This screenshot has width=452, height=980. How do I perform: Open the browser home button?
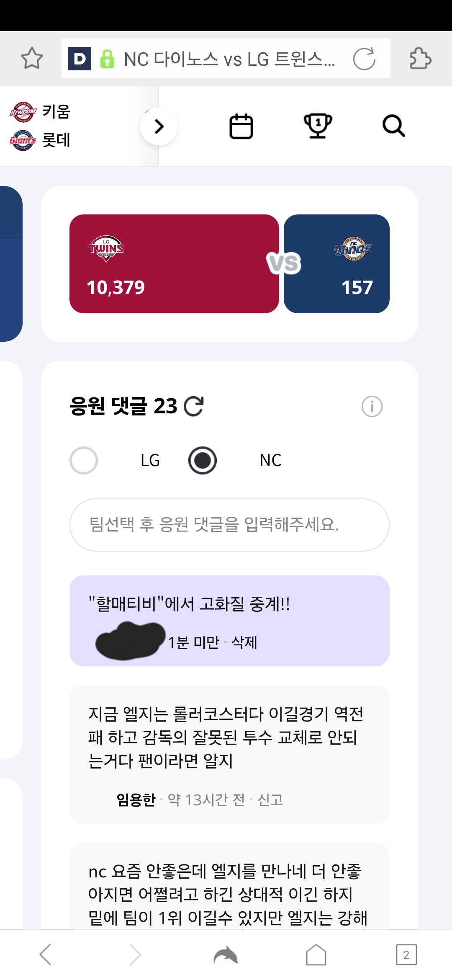click(x=316, y=954)
